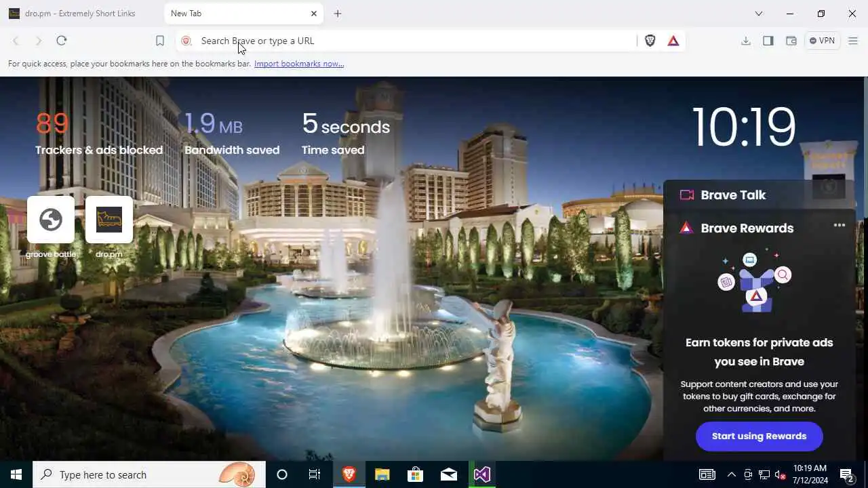868x488 pixels.
Task: Open the groove battle top site tile
Action: (51, 220)
